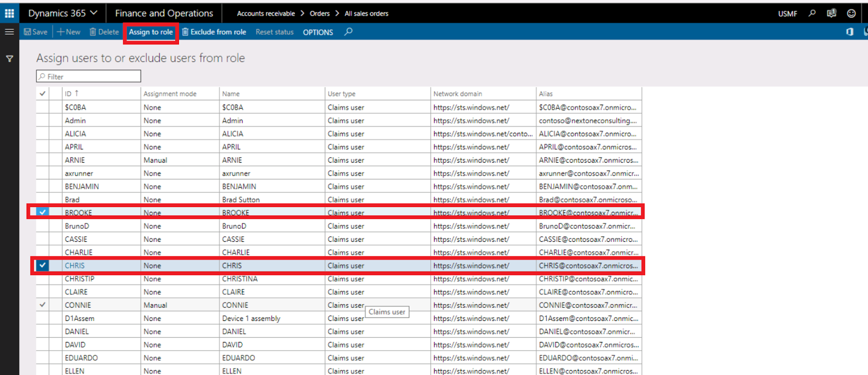The height and width of the screenshot is (375, 868).
Task: Open the Network domain column header menu
Action: tap(483, 94)
